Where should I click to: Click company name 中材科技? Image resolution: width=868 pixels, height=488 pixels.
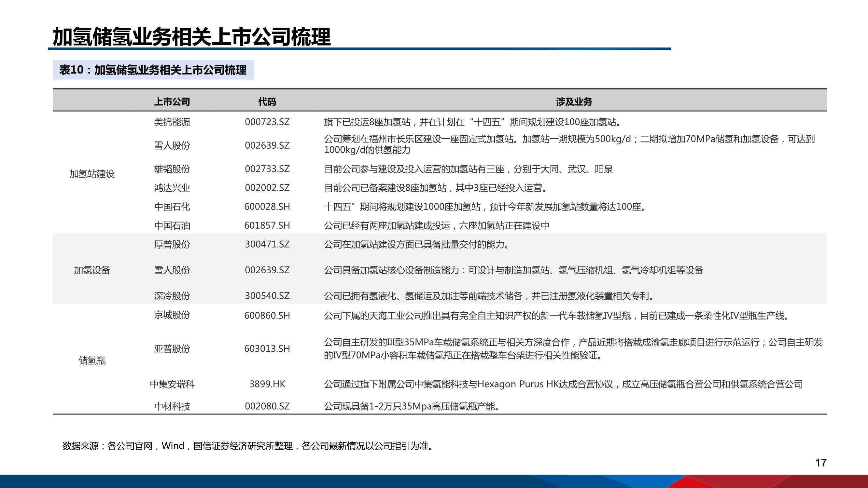coord(172,406)
